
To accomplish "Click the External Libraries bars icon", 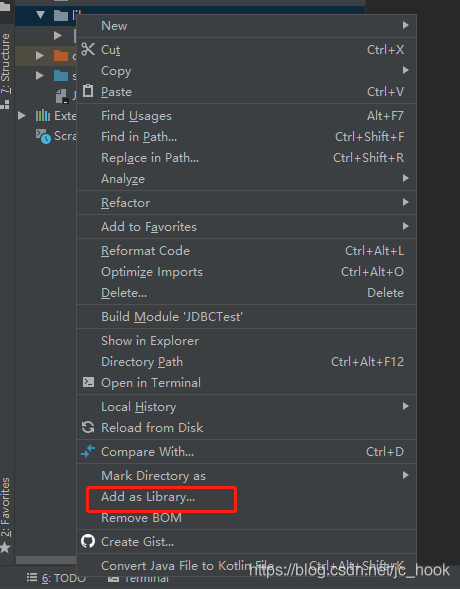I will [x=42, y=115].
